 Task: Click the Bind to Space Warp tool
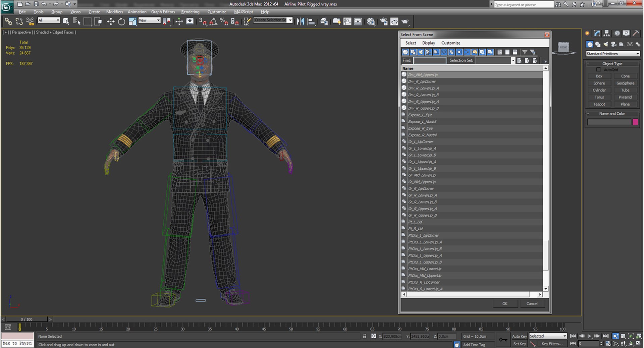(30, 21)
